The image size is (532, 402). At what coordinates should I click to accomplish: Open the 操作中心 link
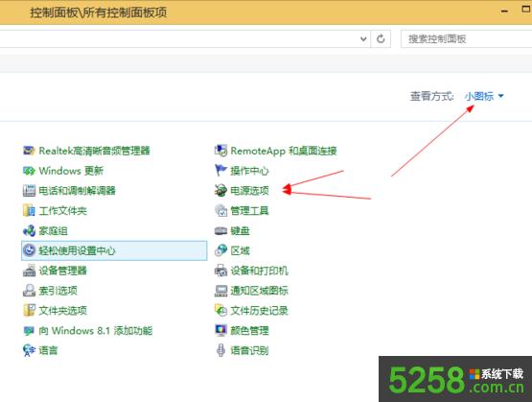point(249,171)
